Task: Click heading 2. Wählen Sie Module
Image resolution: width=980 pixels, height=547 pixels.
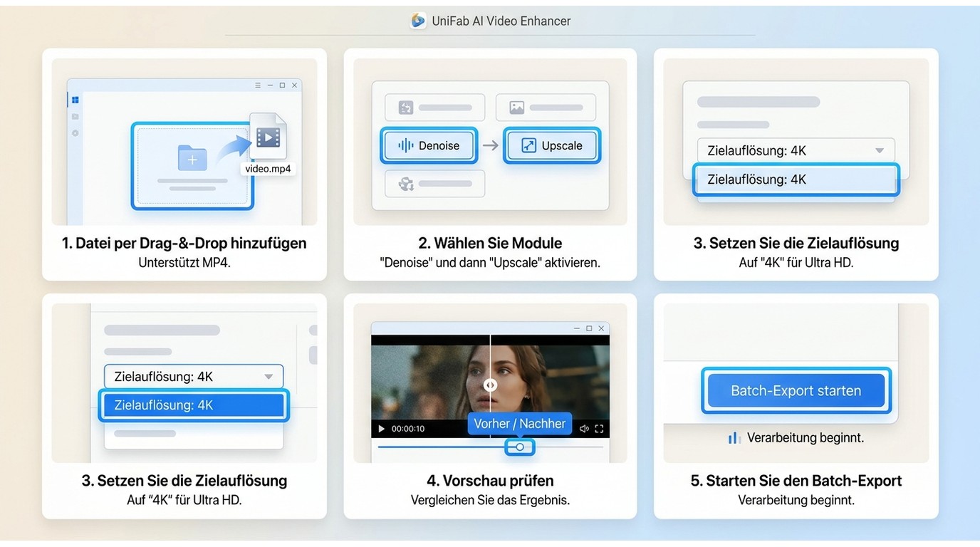Action: click(490, 243)
